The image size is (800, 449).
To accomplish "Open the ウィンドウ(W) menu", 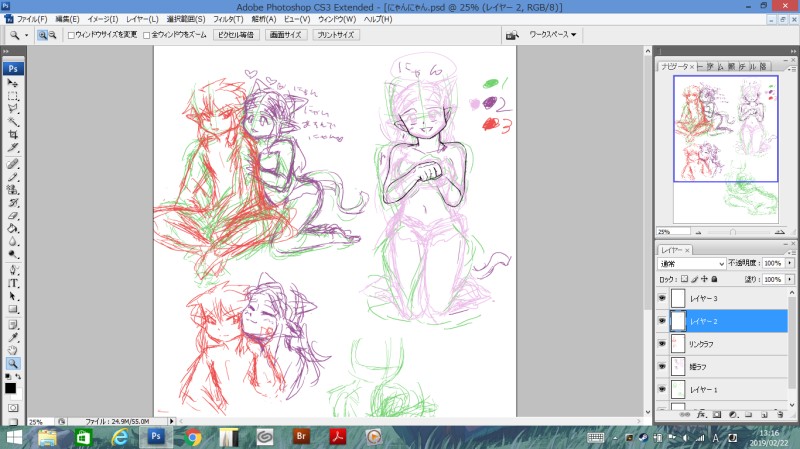I will point(337,19).
